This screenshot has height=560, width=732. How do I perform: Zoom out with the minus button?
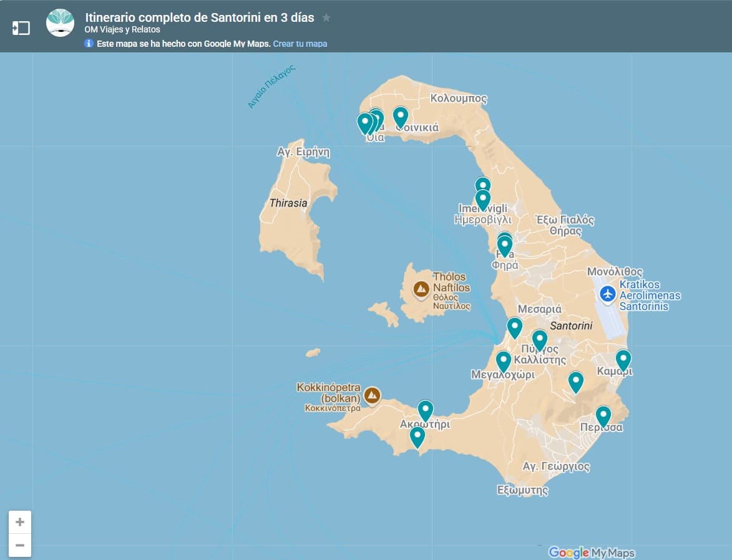click(x=19, y=545)
